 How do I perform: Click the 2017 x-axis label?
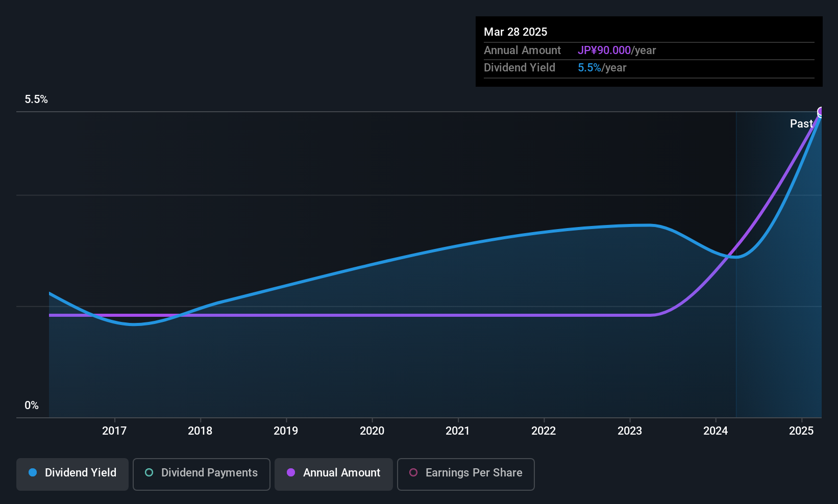pos(114,431)
